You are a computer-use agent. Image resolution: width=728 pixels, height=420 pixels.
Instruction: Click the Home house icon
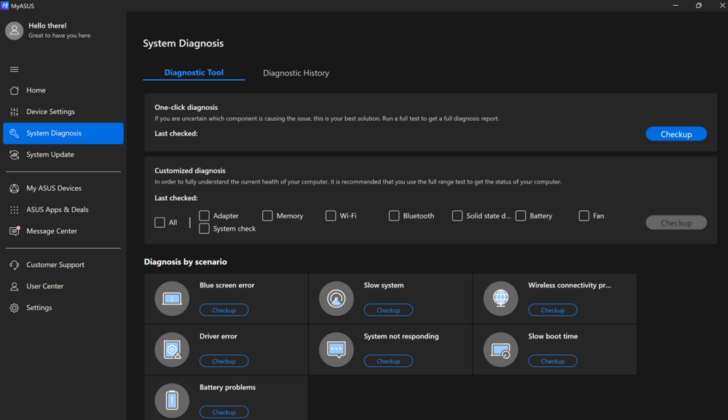click(x=14, y=90)
